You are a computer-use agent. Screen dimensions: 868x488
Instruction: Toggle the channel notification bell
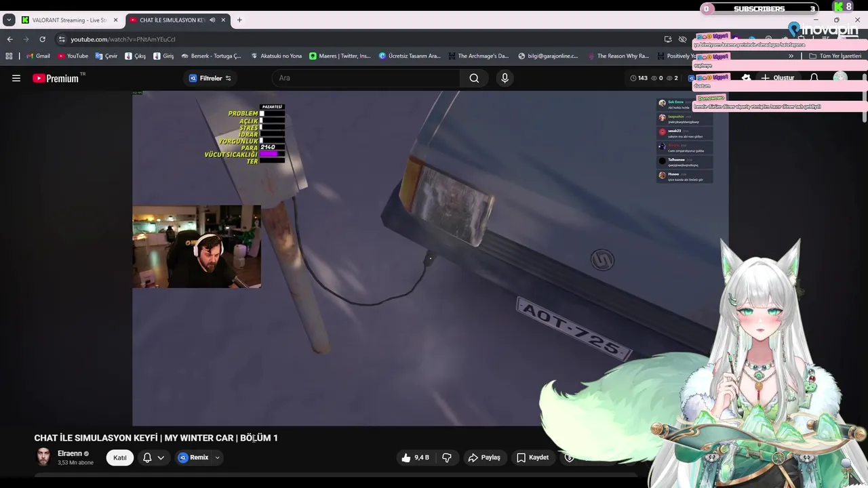147,457
